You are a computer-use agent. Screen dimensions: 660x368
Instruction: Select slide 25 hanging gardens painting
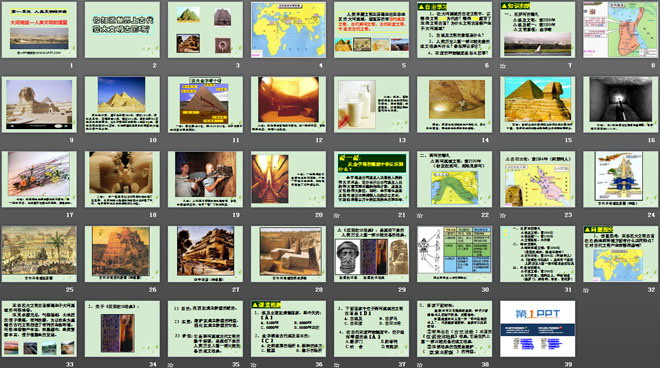39,254
